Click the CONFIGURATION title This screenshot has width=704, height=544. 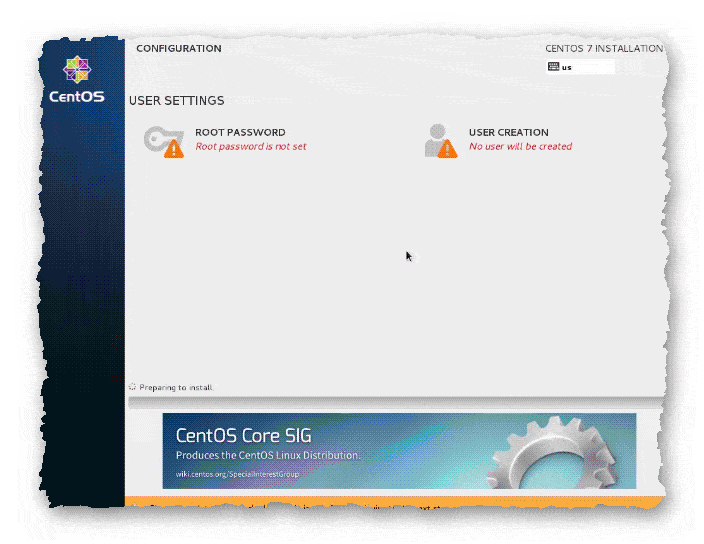click(179, 48)
